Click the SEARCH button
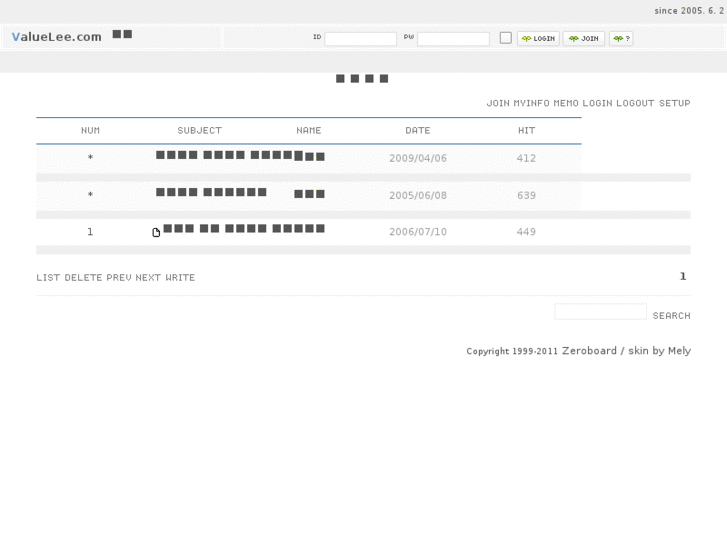Screen dimensions: 727x545 pos(671,315)
